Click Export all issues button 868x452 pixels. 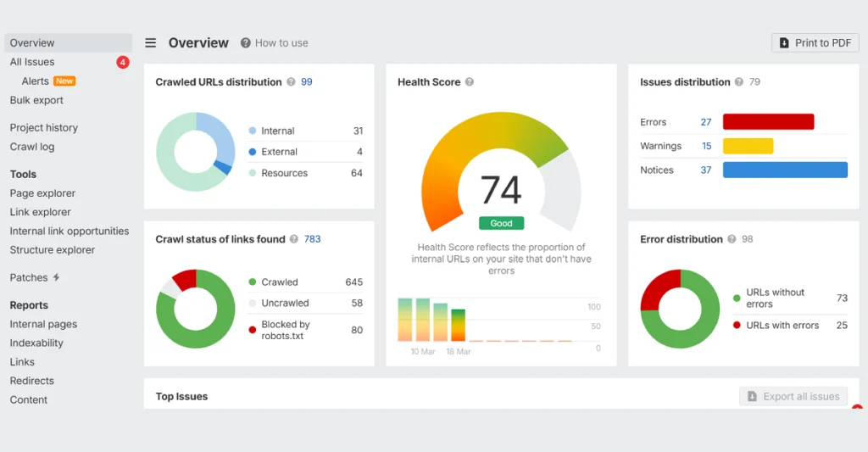tap(793, 396)
